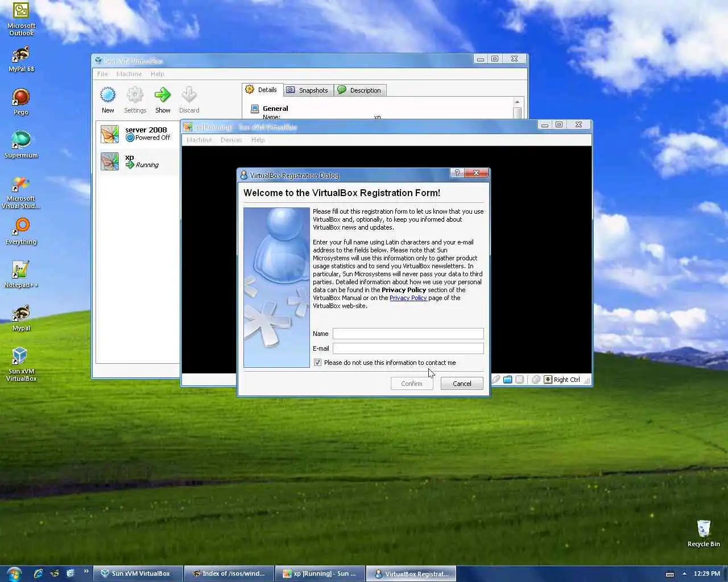Click third quick launch icon
Viewport: 728px width, 582px height.
click(x=71, y=573)
